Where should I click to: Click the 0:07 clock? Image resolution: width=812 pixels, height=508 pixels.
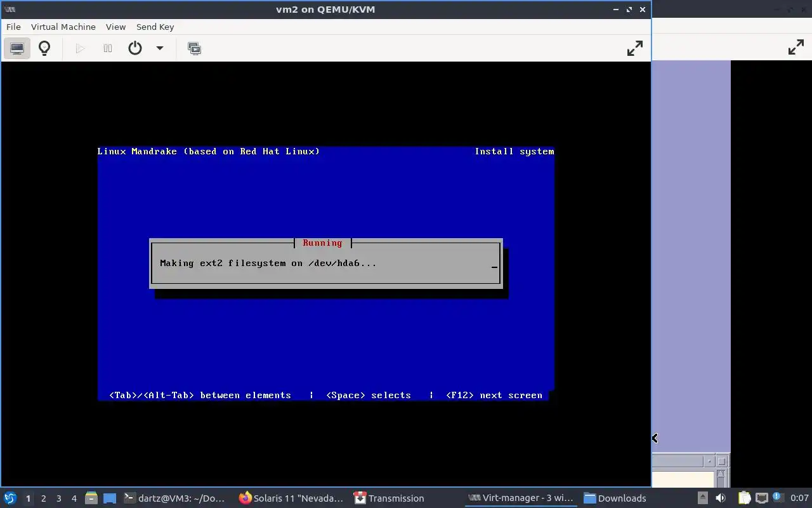[x=799, y=498]
